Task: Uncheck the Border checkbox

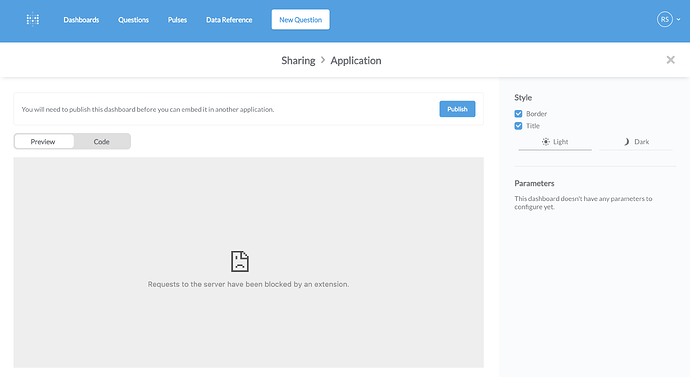Action: point(518,113)
